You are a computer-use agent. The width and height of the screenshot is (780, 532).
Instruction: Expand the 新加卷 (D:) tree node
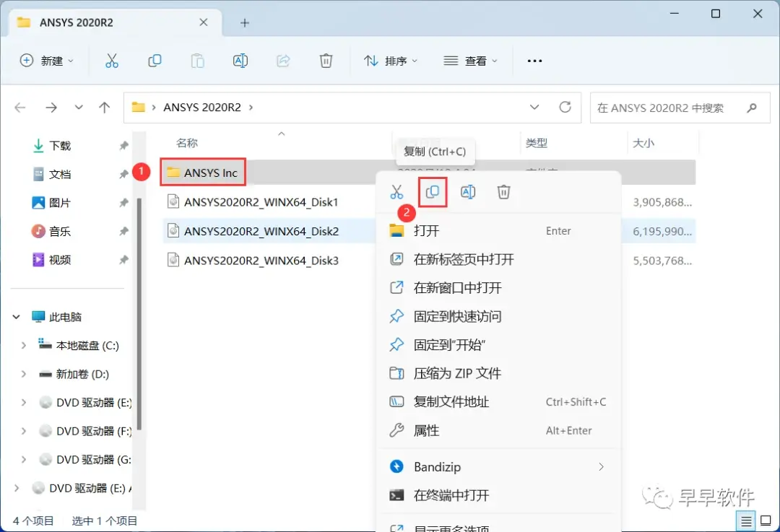tap(23, 374)
